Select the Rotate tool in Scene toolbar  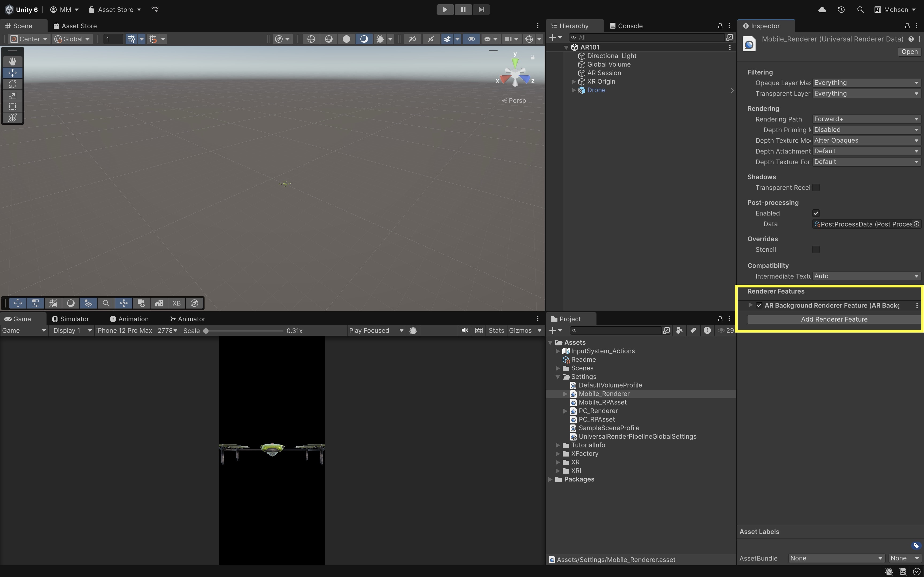(13, 84)
